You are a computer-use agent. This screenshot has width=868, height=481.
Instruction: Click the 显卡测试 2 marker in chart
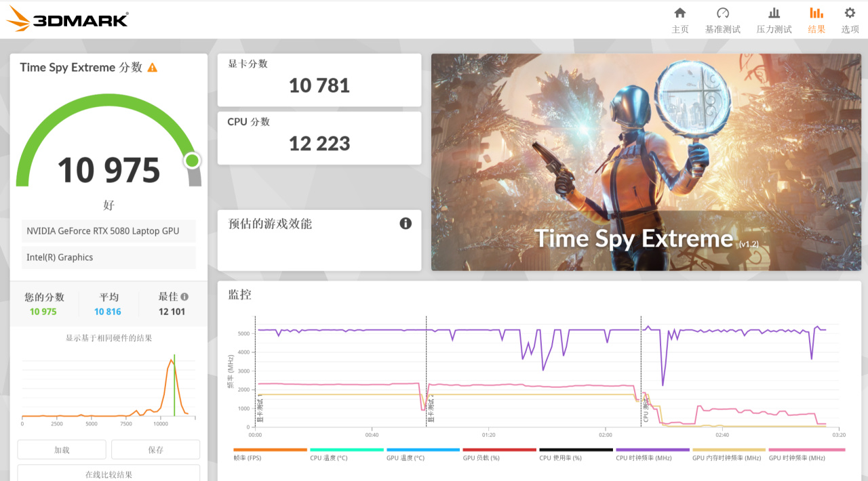(431, 409)
